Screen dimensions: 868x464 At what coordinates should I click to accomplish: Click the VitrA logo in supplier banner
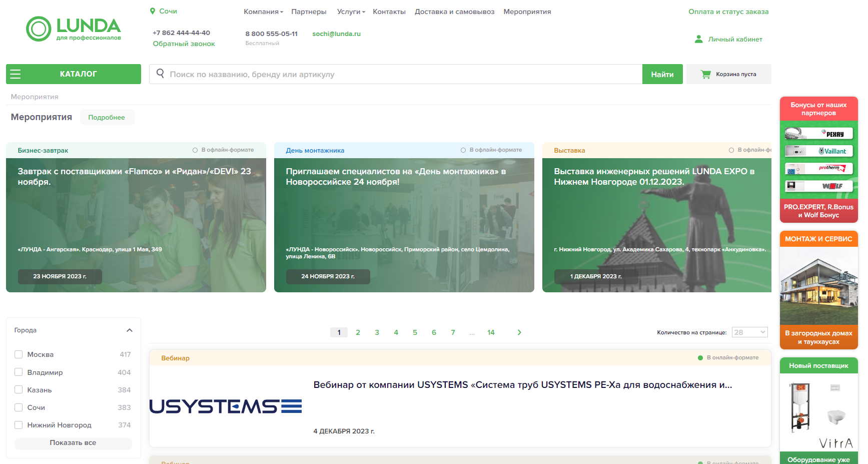click(836, 443)
